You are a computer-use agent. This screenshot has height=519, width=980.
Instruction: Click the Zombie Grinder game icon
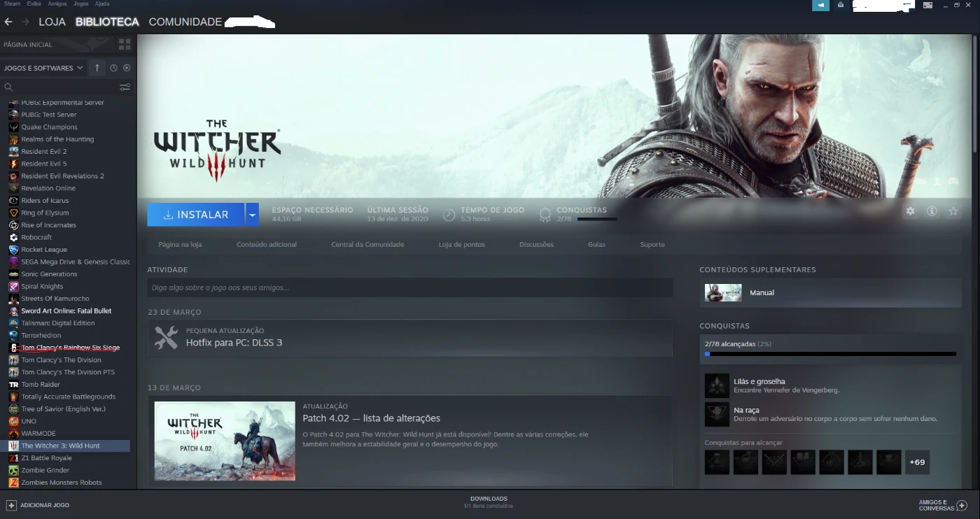[13, 470]
